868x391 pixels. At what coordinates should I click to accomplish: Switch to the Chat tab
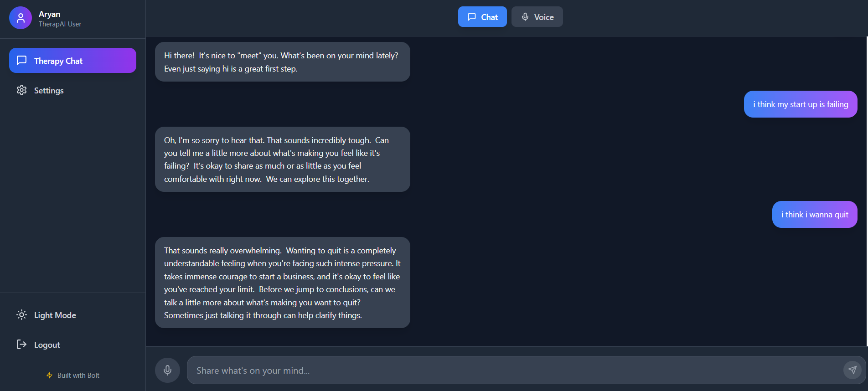482,16
